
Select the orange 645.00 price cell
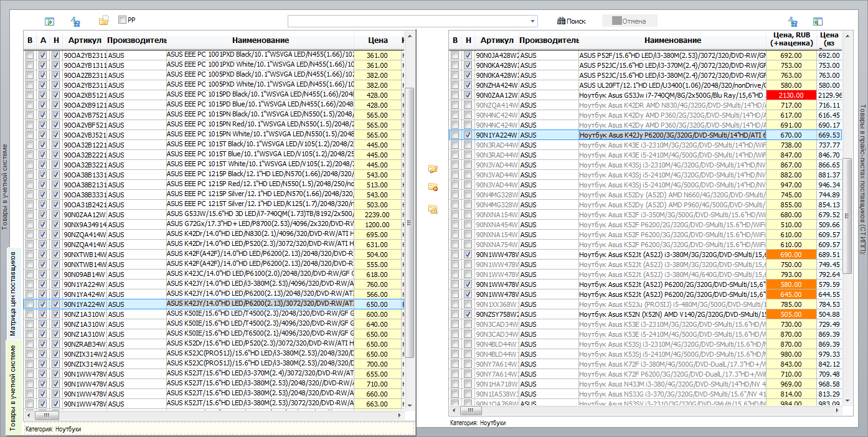point(791,294)
